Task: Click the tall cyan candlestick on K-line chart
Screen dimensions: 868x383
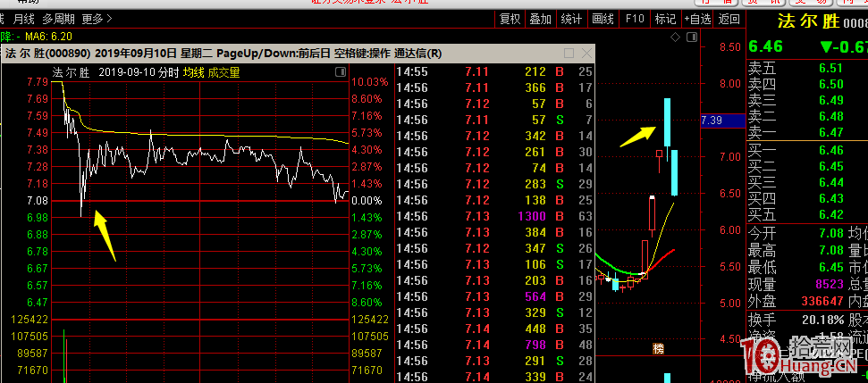Action: [x=667, y=122]
